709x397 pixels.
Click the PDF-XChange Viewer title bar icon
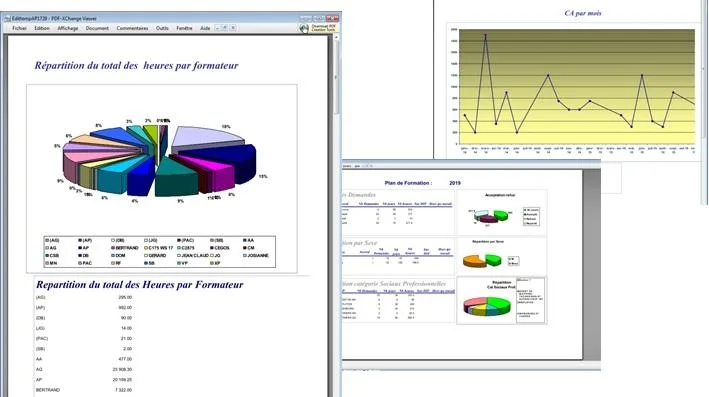click(7, 19)
